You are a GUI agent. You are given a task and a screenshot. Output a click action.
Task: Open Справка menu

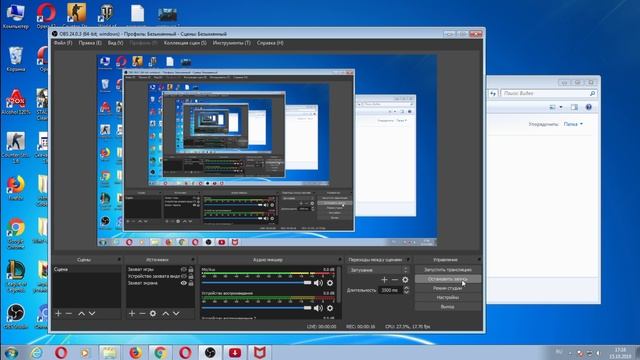[x=270, y=43]
